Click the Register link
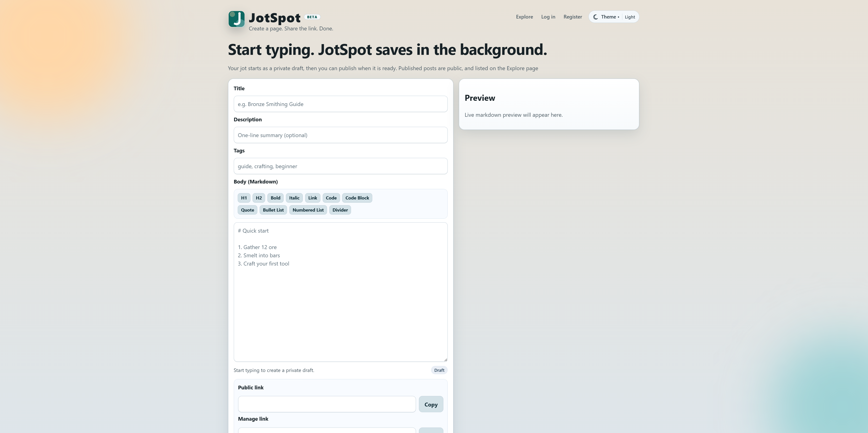The width and height of the screenshot is (868, 433). 572,16
